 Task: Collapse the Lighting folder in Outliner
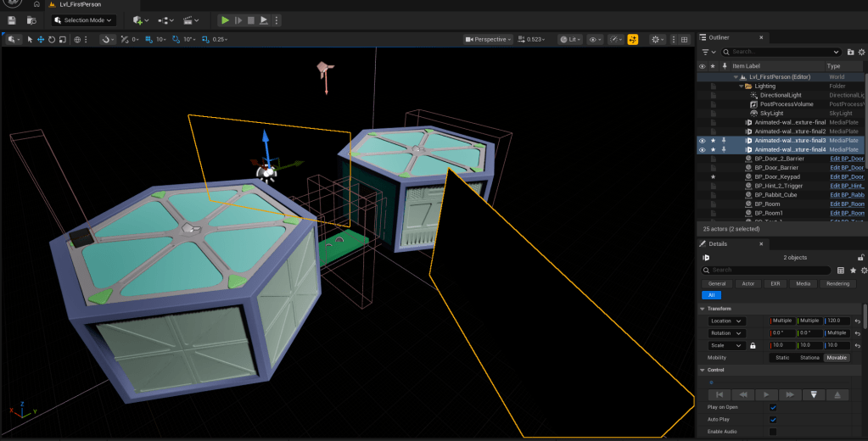tap(740, 86)
